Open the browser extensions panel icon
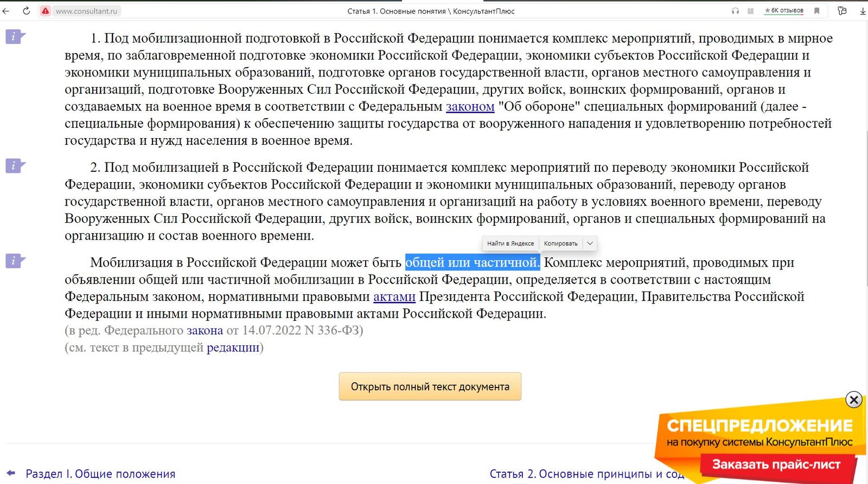Viewport: 868px width, 484px height. click(842, 11)
